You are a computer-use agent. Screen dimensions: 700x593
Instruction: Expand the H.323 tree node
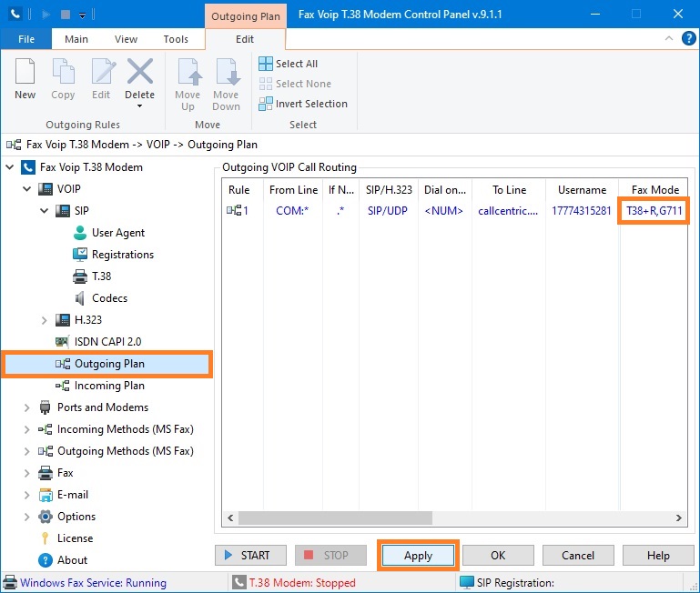(45, 320)
